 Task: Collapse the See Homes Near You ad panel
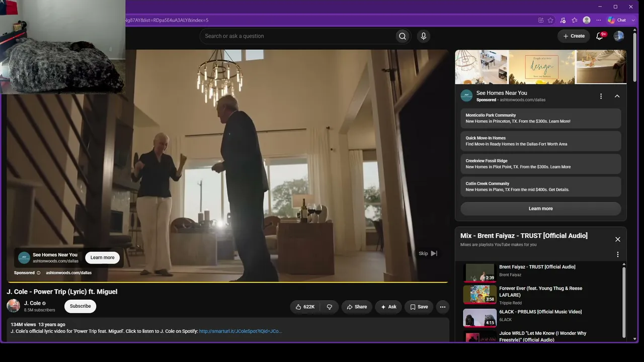(617, 96)
